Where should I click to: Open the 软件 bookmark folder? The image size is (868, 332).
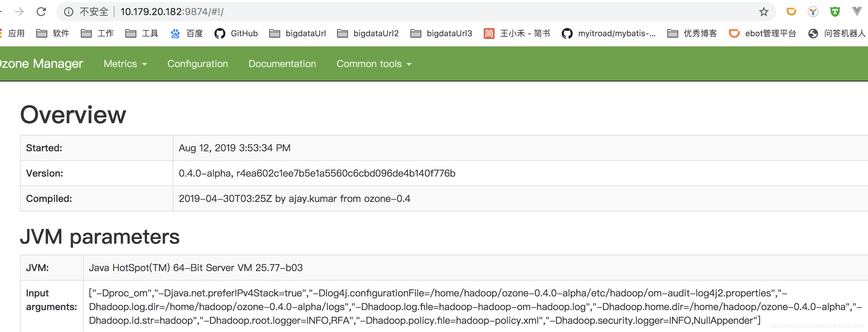(53, 33)
